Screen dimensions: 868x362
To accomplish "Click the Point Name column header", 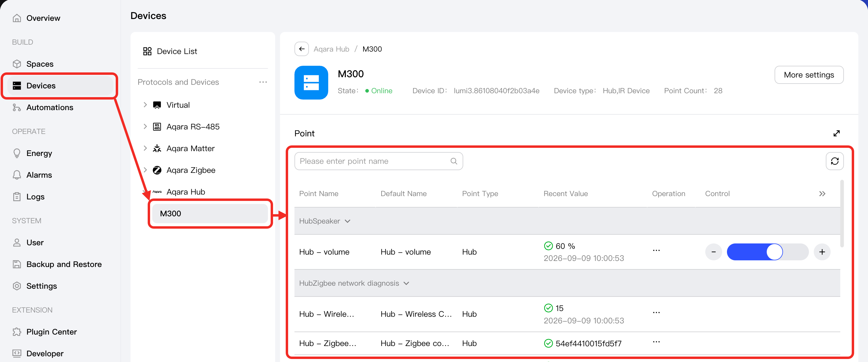I will point(319,194).
